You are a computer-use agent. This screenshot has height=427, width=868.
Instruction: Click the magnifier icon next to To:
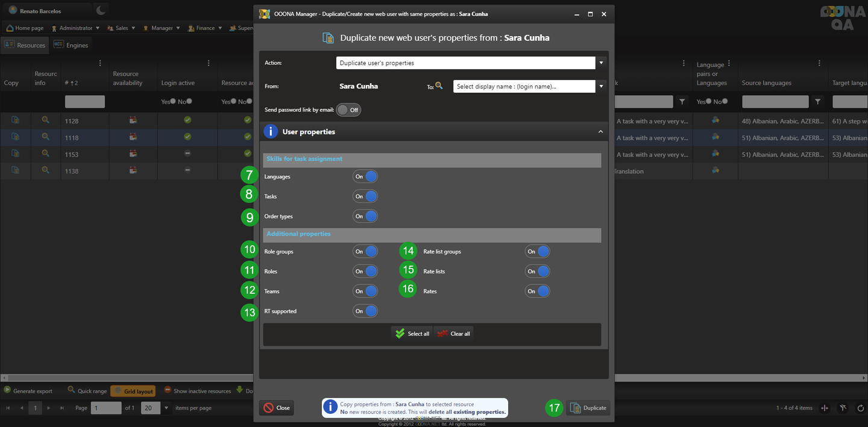pyautogui.click(x=439, y=86)
